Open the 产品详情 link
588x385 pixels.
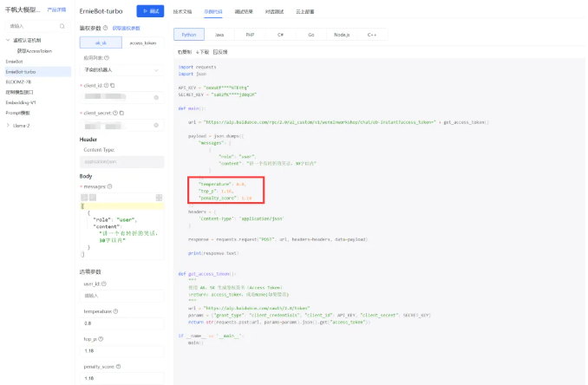click(56, 10)
